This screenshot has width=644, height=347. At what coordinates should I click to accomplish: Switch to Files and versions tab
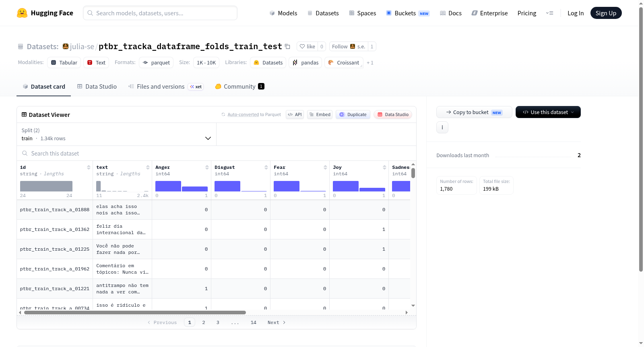tap(165, 86)
